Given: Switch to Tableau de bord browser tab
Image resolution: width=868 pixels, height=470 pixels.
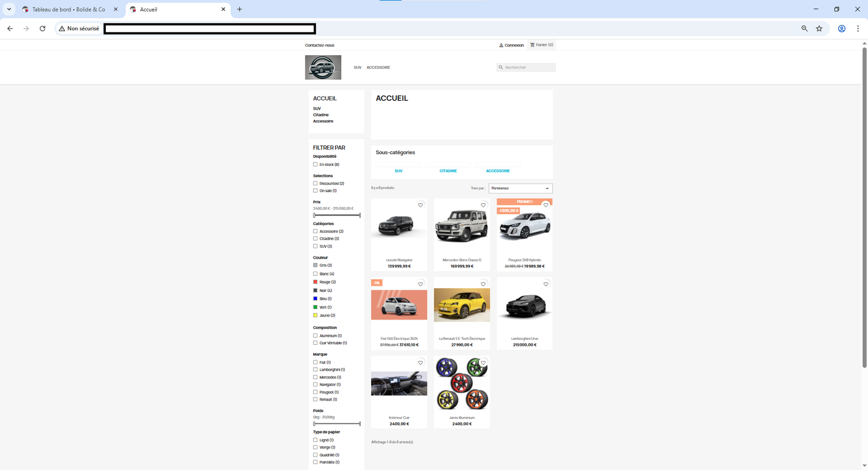Looking at the screenshot, I should 69,9.
